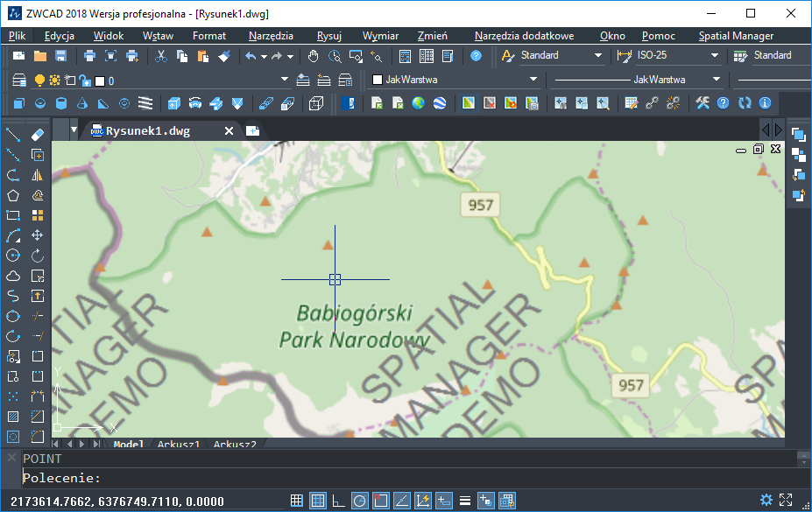This screenshot has width=812, height=512.
Task: Add a new drawing tab
Action: pos(253,131)
